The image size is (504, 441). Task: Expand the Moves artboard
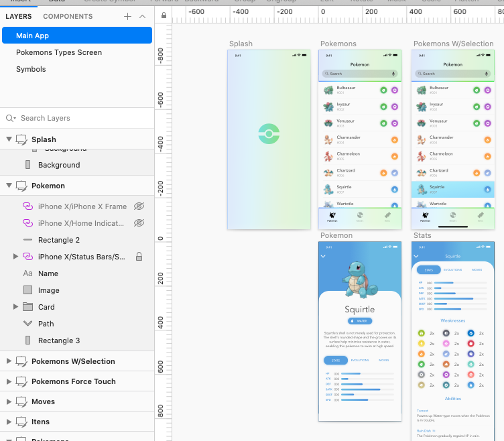(x=9, y=401)
